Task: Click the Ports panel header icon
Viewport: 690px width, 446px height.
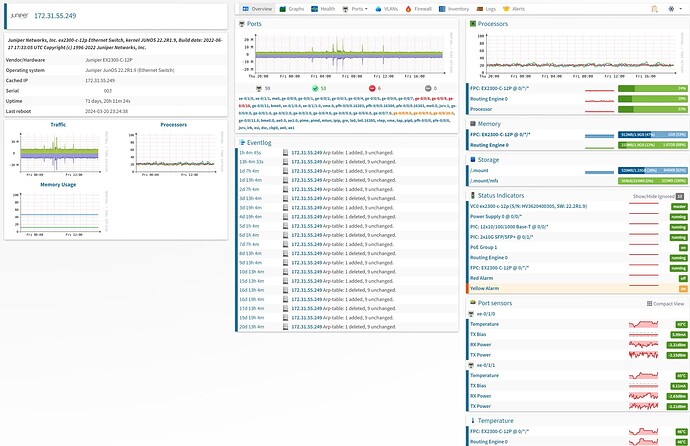Action: click(242, 24)
